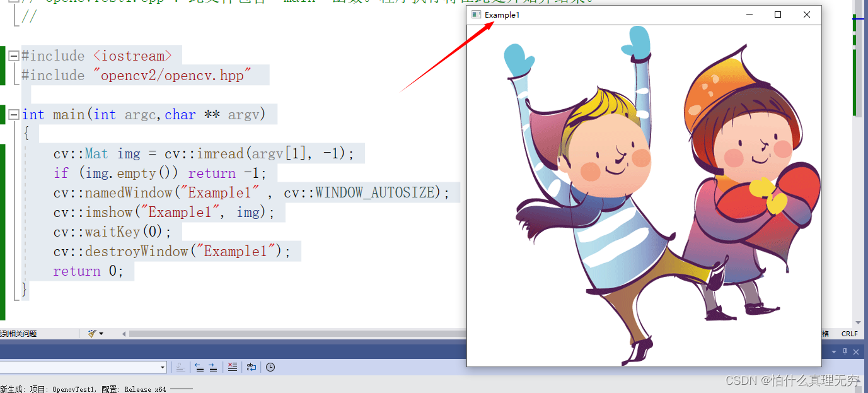Open the output source combo box dropdown
This screenshot has width=868, height=393.
pos(163,367)
